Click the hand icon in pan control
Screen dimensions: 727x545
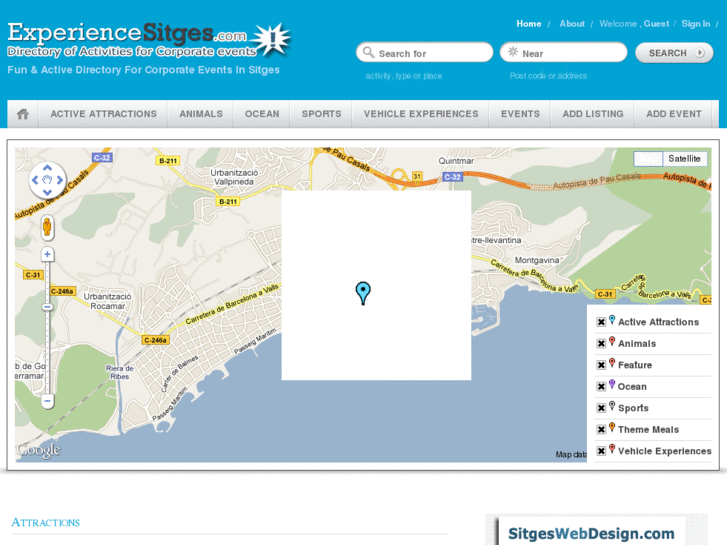click(x=47, y=180)
